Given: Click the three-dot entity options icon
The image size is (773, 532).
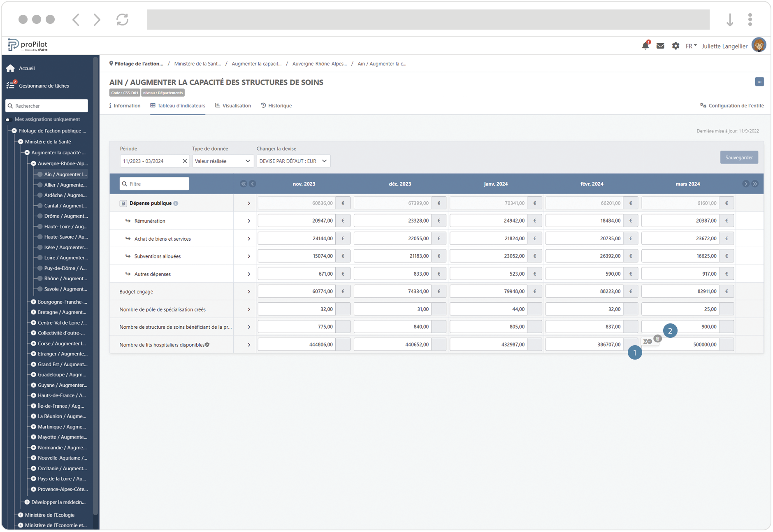Looking at the screenshot, I should point(759,82).
